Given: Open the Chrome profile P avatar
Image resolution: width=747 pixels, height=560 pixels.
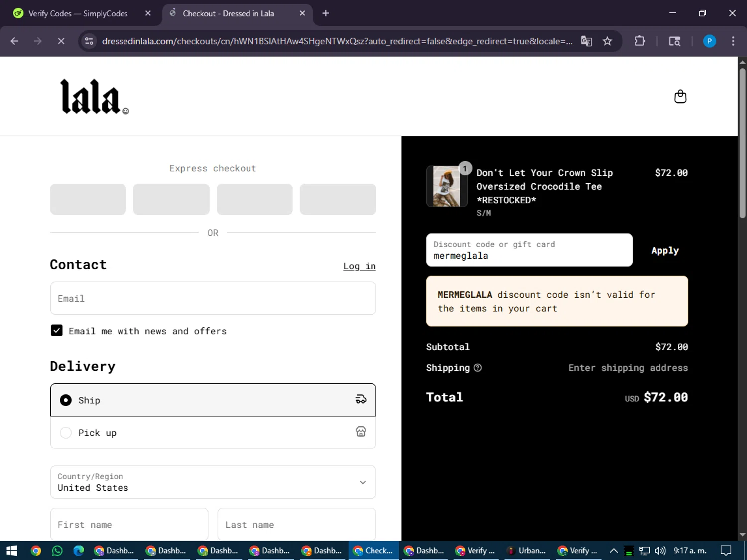Looking at the screenshot, I should tap(709, 41).
